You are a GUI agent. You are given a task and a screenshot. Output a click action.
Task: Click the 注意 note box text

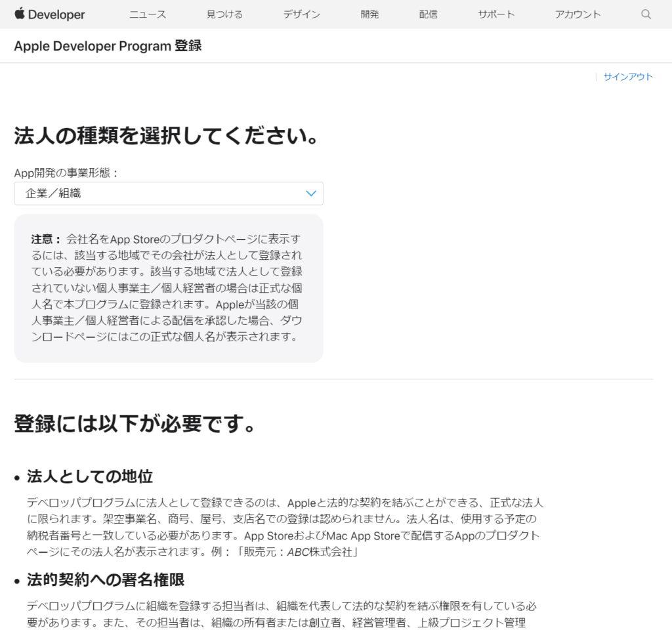point(168,287)
